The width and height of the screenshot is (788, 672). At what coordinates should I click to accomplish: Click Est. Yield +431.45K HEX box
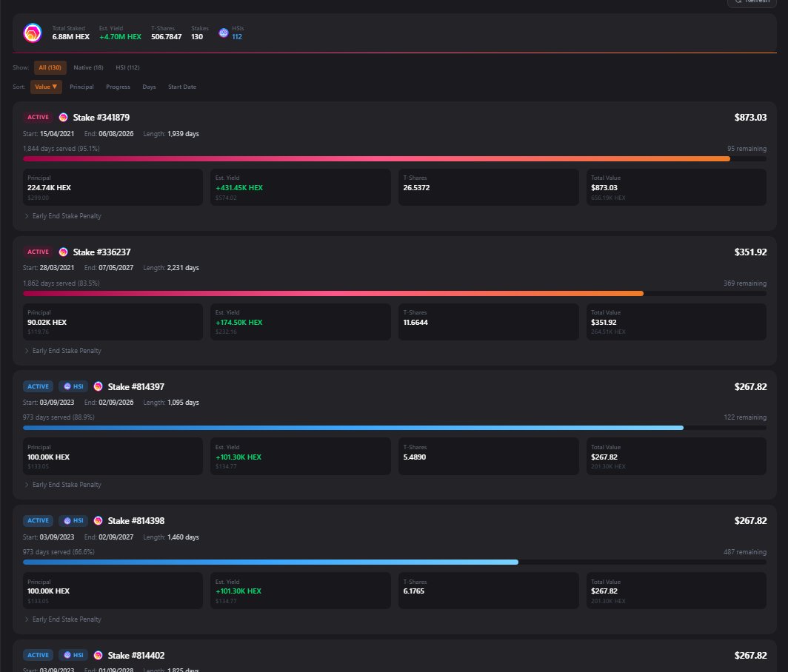pyautogui.click(x=301, y=187)
